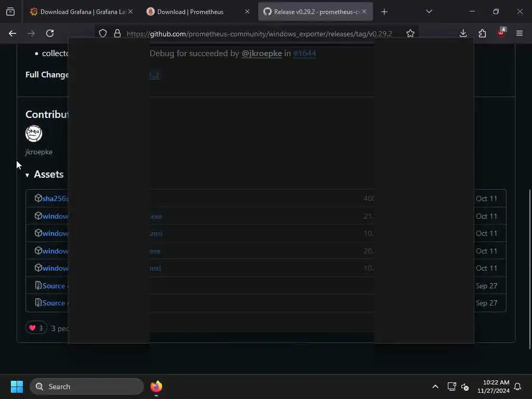Bookmark this page with star icon
The width and height of the screenshot is (532, 399).
click(x=410, y=33)
